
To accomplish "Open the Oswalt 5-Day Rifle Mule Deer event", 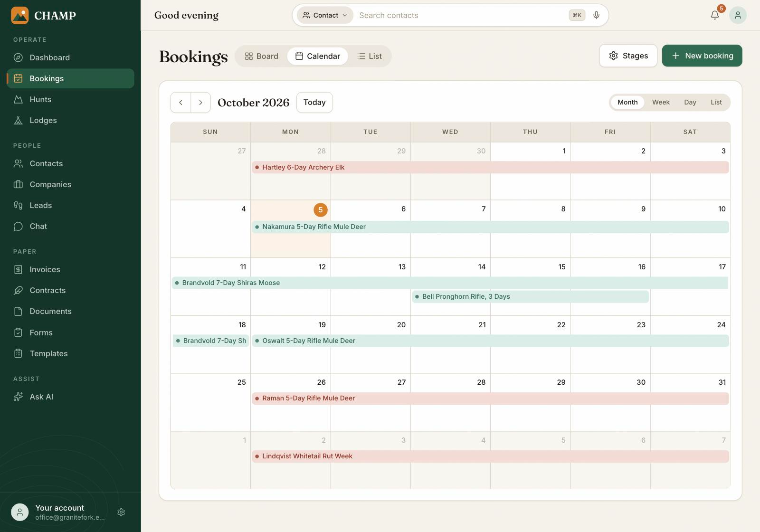I will (x=490, y=341).
